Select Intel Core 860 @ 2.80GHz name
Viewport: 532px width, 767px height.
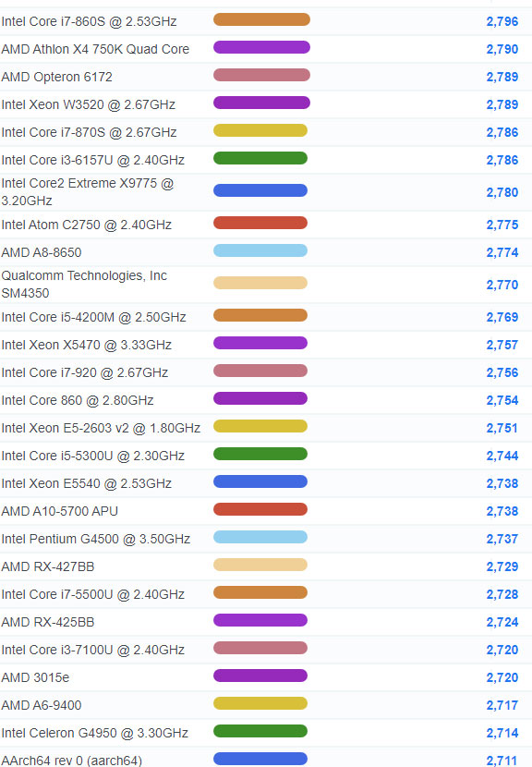pyautogui.click(x=78, y=401)
